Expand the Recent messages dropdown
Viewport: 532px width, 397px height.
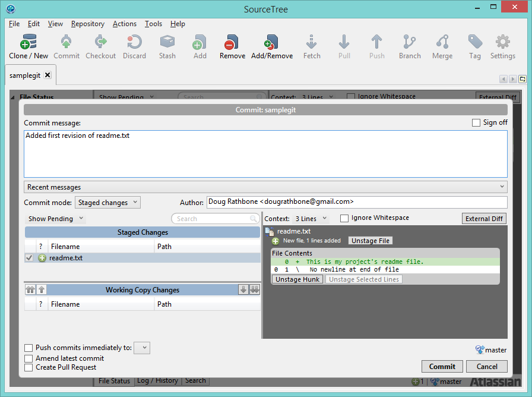click(265, 187)
